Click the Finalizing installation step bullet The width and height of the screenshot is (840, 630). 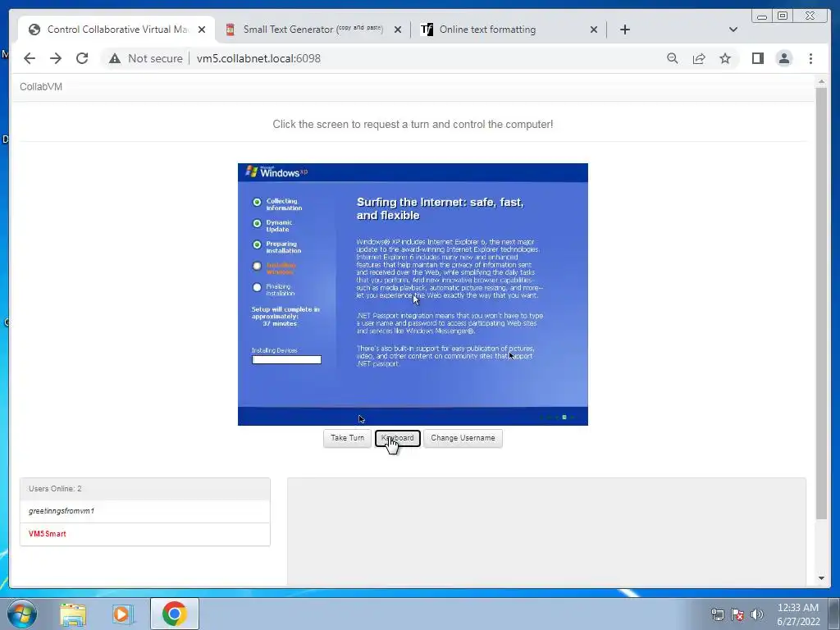coord(257,287)
